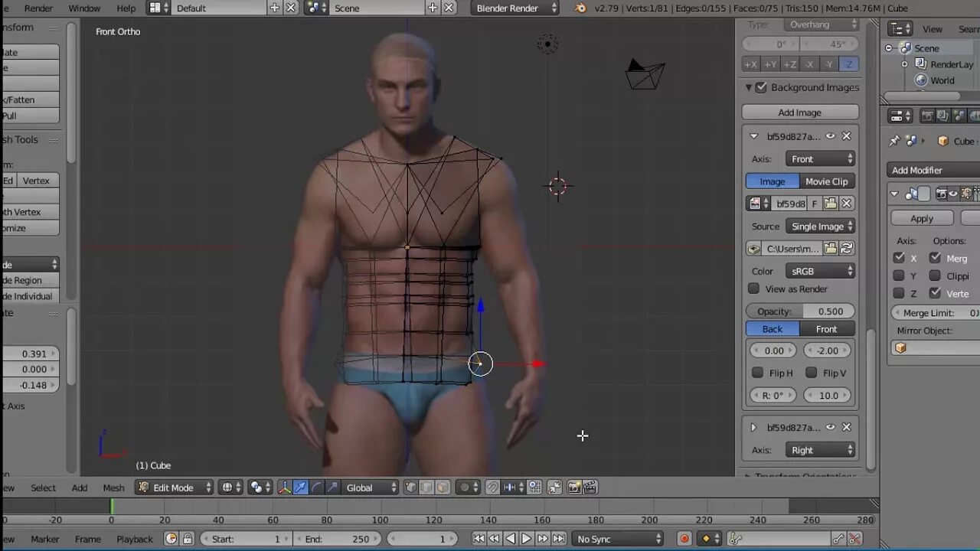Enable Flip V checkbox
Image resolution: width=980 pixels, height=551 pixels.
pos(811,373)
